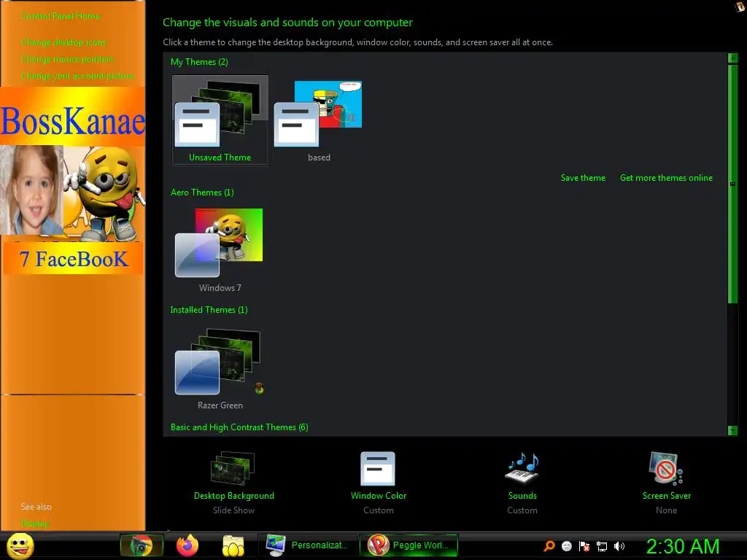The width and height of the screenshot is (747, 560).
Task: Click the green themes list scrollbar thumb
Action: (732, 184)
